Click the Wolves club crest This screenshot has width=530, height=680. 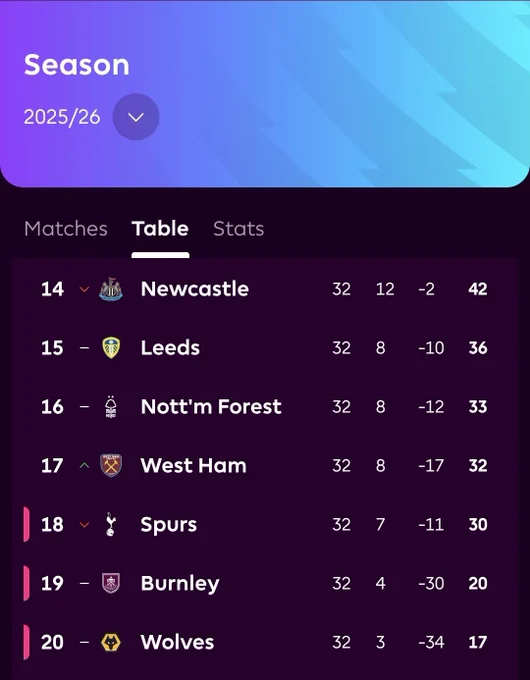pyautogui.click(x=111, y=642)
